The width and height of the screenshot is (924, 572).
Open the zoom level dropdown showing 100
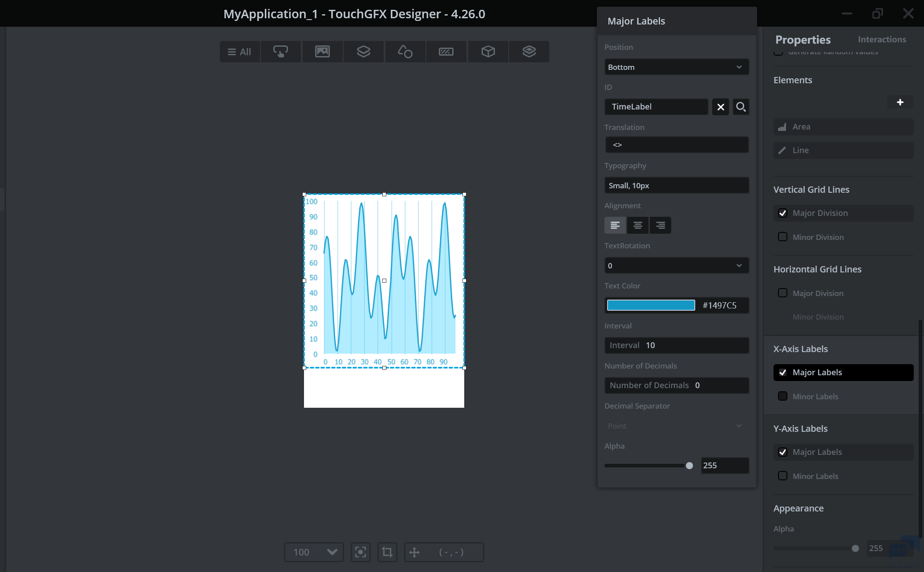(314, 552)
